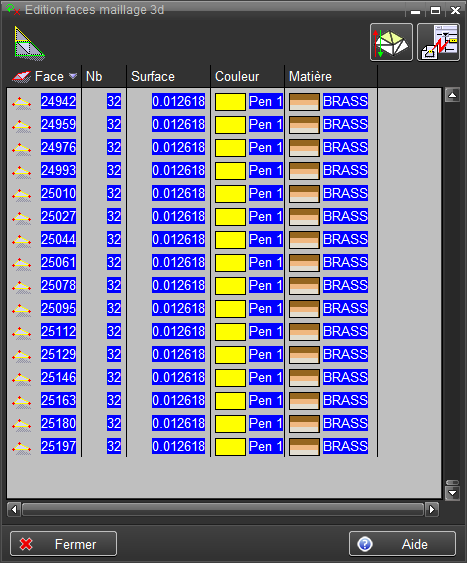
Task: Pick the yellow color swatch for face 24976
Action: [x=230, y=148]
